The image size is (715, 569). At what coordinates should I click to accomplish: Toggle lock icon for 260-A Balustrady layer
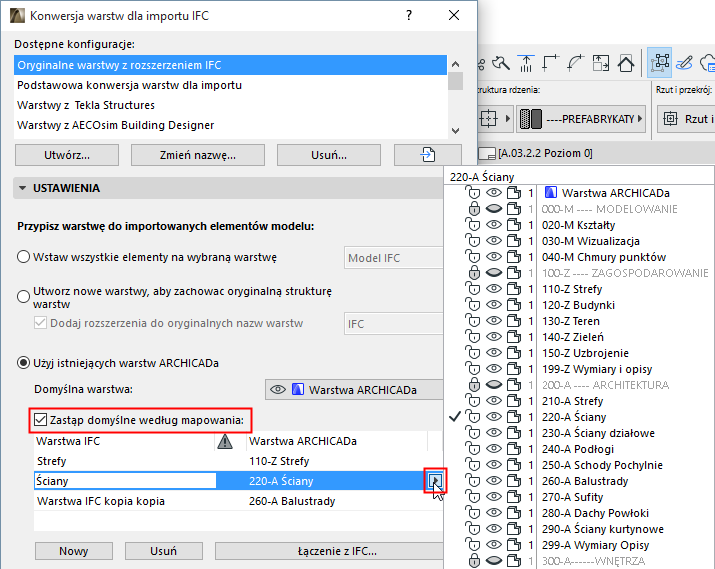[473, 481]
